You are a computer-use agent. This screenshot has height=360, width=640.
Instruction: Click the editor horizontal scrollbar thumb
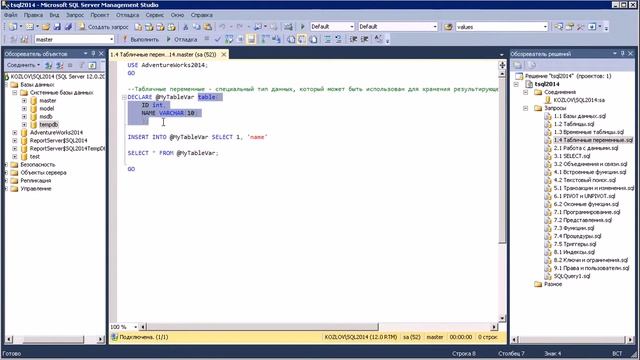tap(262, 327)
